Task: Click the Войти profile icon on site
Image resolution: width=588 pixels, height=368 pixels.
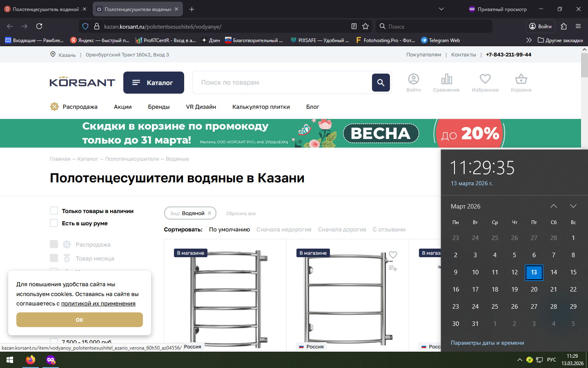Action: click(x=413, y=79)
